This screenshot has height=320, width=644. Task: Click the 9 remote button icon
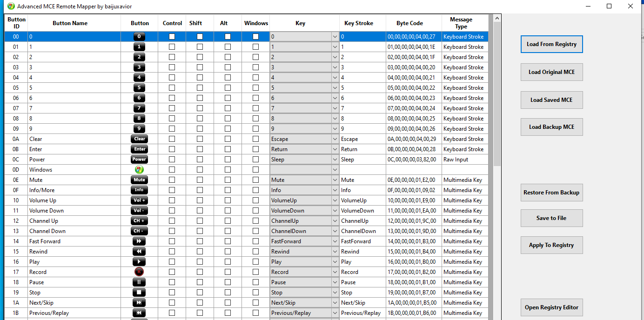[x=140, y=128]
